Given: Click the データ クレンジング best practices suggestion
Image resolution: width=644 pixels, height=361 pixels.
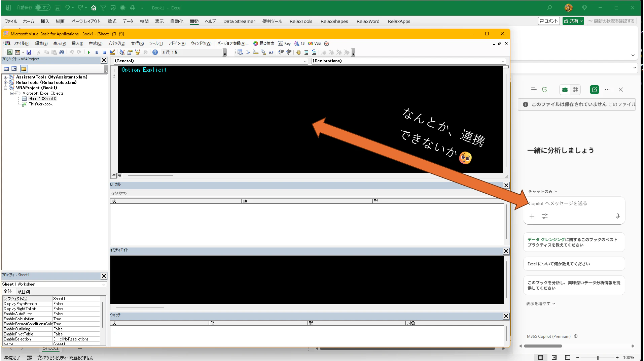Looking at the screenshot, I should tap(574, 242).
